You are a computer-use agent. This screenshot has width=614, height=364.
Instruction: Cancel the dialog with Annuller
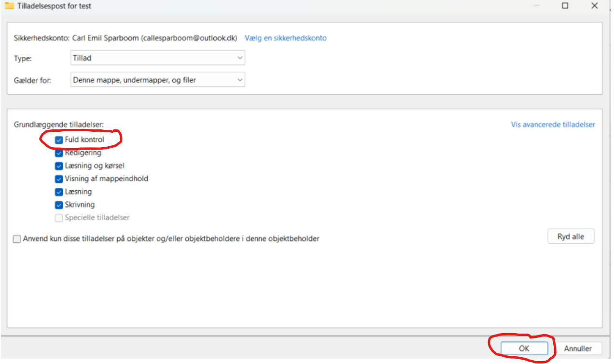point(577,348)
